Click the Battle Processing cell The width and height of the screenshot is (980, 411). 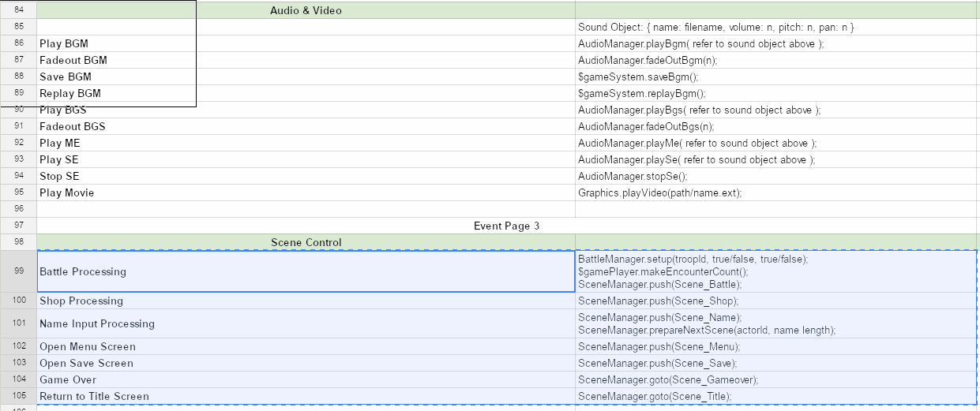pos(306,271)
